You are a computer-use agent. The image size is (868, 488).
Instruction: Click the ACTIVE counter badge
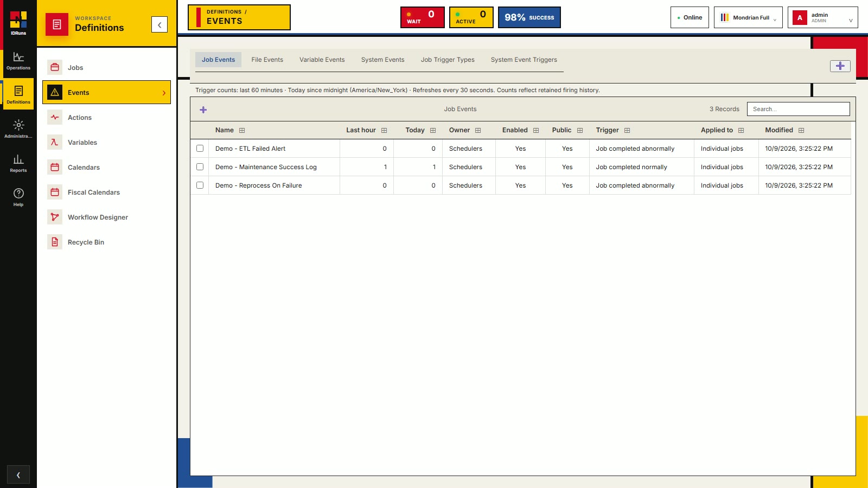pos(471,17)
